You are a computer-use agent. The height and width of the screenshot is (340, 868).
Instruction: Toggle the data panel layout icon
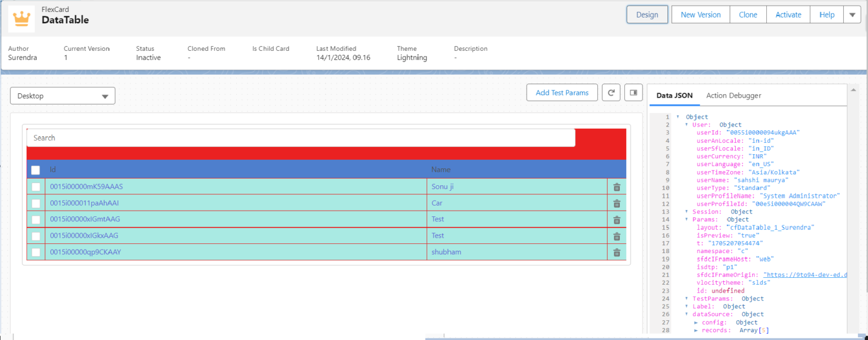633,93
